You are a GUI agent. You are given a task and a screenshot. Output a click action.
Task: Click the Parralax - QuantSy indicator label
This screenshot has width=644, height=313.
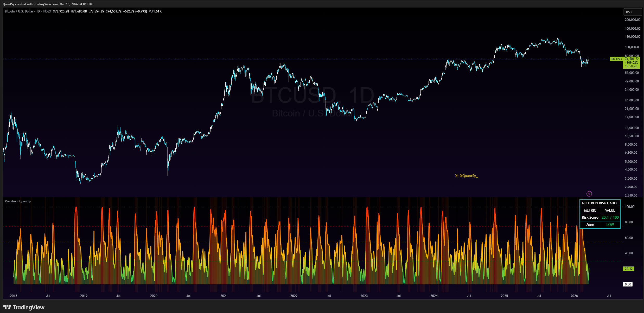18,201
